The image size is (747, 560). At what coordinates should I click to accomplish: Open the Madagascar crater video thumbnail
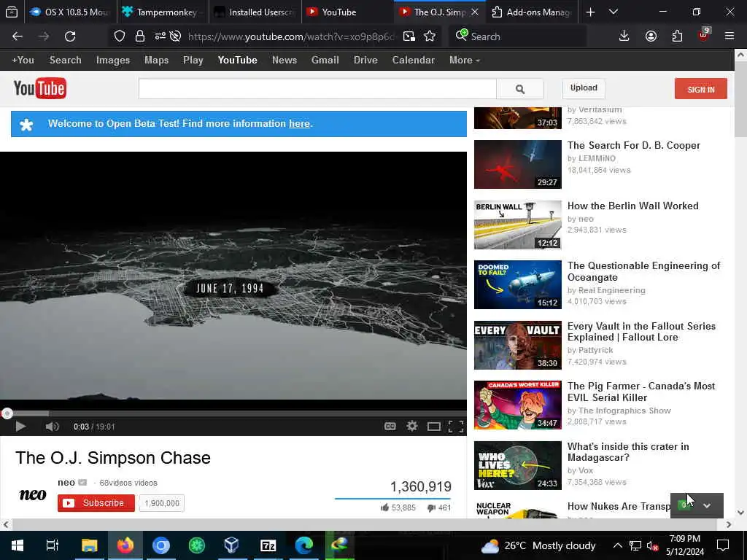tap(518, 466)
